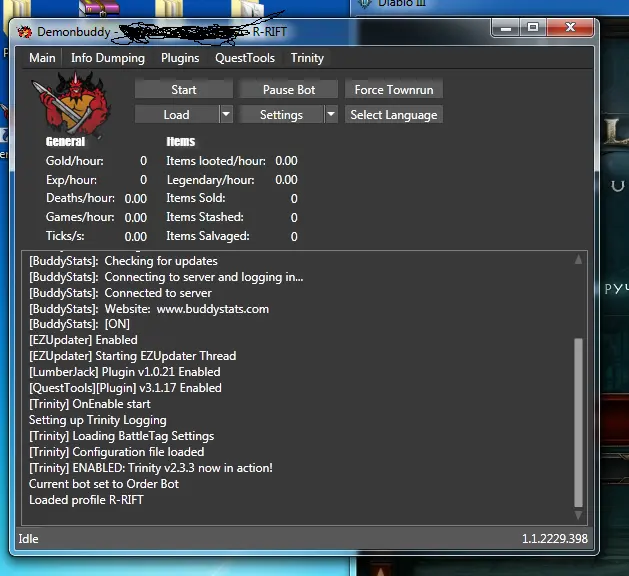Image resolution: width=629 pixels, height=576 pixels.
Task: Click 'Configuration file loaded' log line
Action: point(117,452)
